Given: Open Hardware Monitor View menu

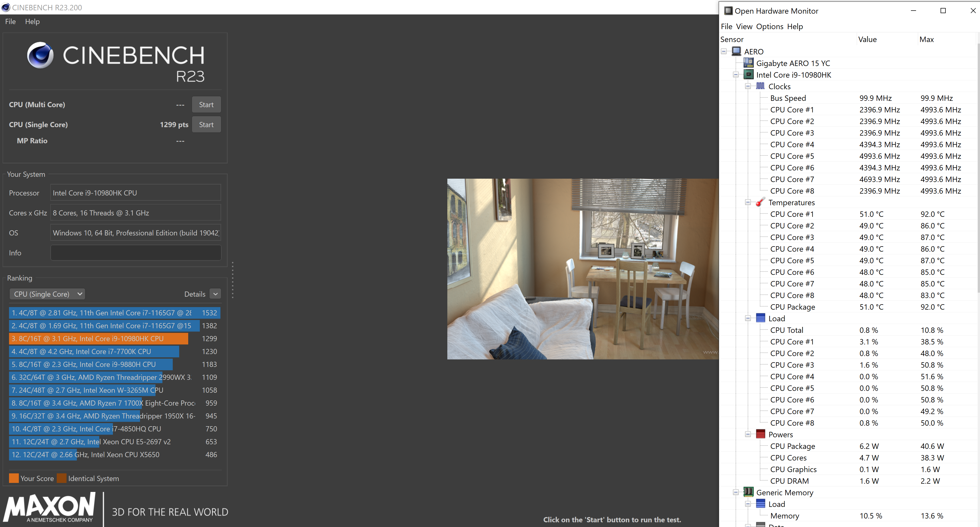Looking at the screenshot, I should pyautogui.click(x=744, y=26).
